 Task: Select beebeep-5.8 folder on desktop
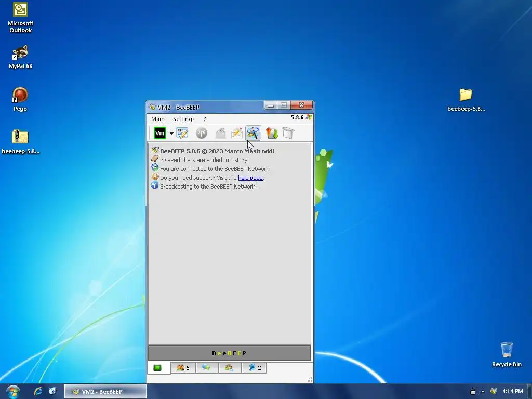[466, 99]
